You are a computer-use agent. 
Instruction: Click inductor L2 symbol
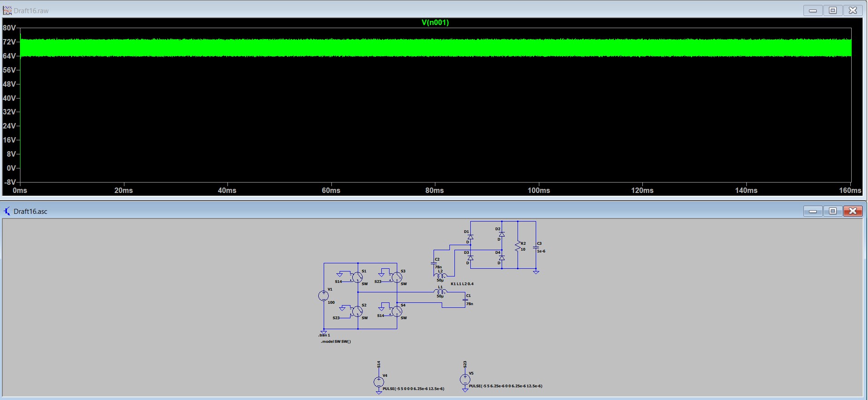coord(440,275)
